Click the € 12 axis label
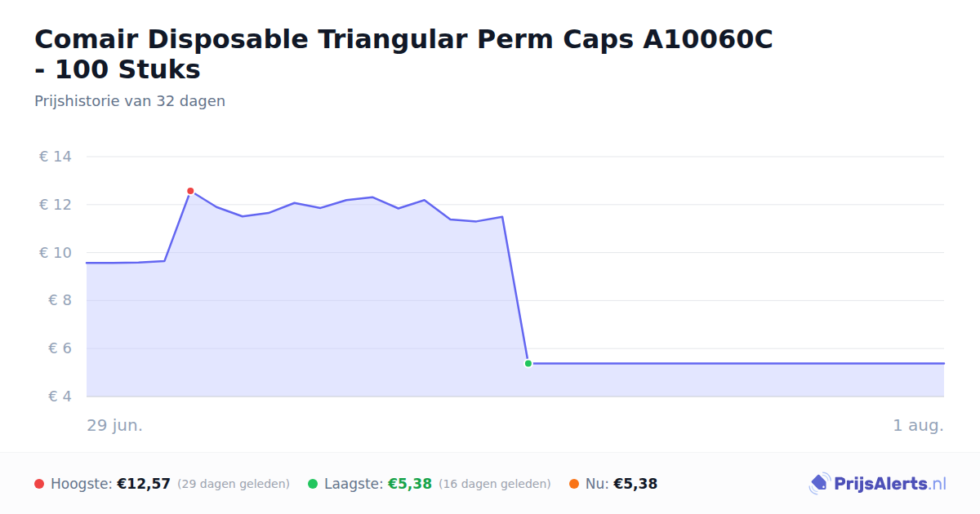 (56, 205)
